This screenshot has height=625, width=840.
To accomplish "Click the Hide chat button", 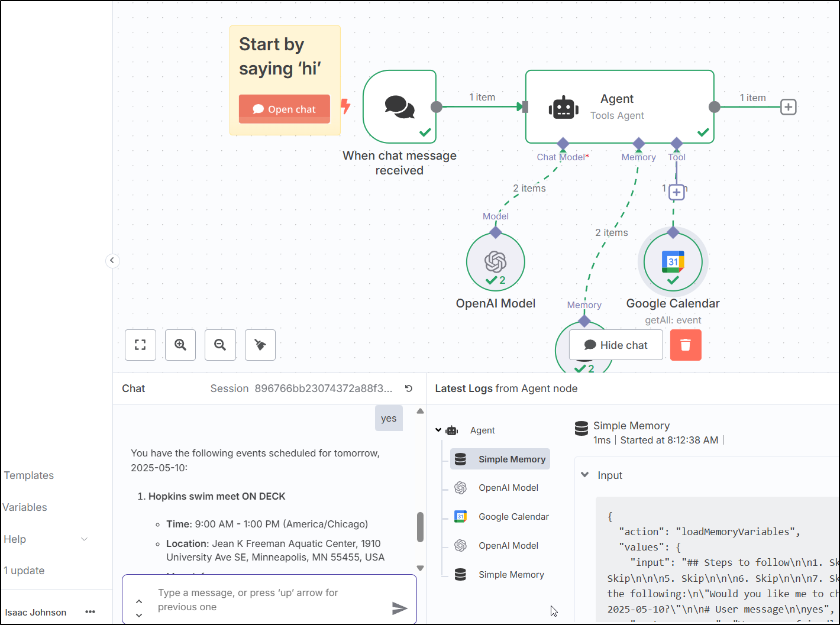I will pyautogui.click(x=616, y=345).
